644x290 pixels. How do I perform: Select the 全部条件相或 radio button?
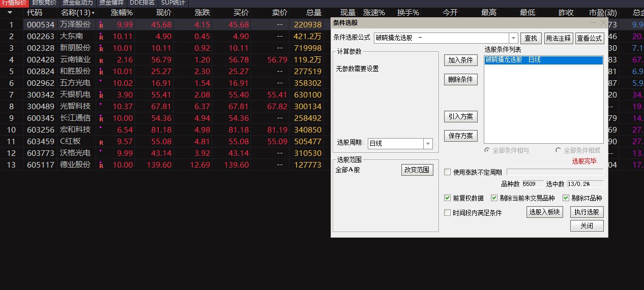tap(559, 150)
